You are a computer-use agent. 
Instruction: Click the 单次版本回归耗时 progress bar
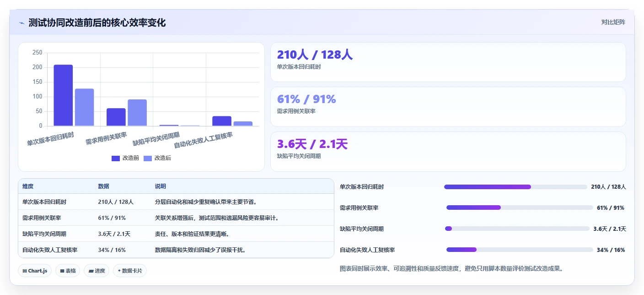click(515, 187)
